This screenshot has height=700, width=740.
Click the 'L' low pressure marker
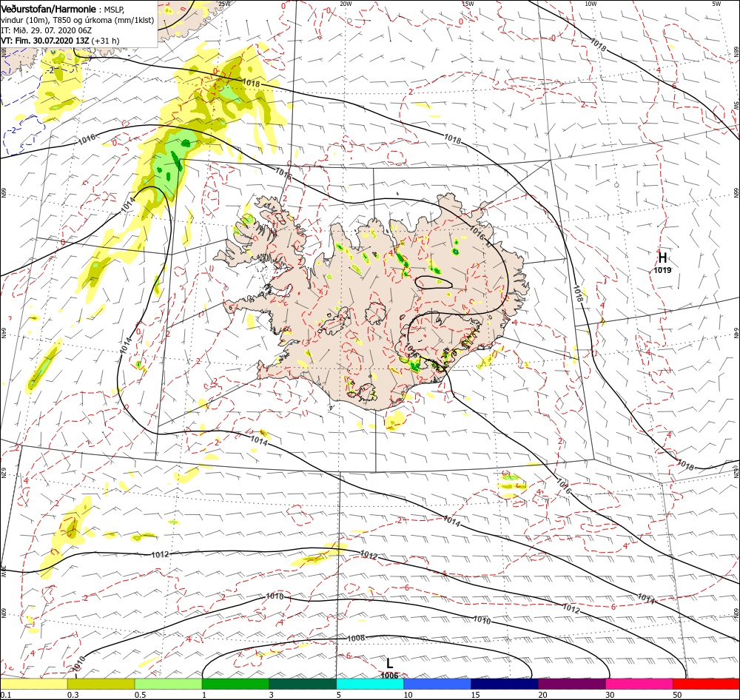click(x=389, y=663)
